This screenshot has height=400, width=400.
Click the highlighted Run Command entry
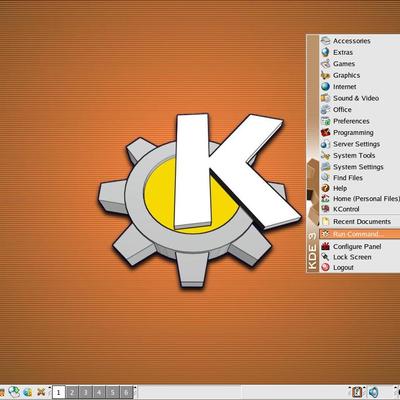(360, 234)
